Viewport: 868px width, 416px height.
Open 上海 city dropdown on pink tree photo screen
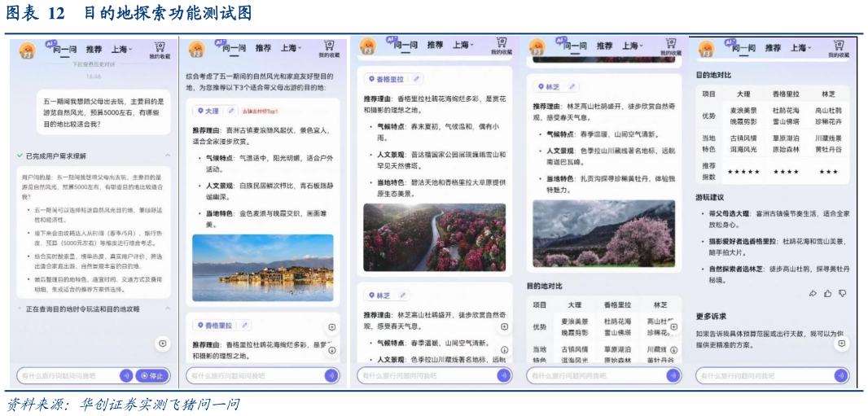point(633,46)
